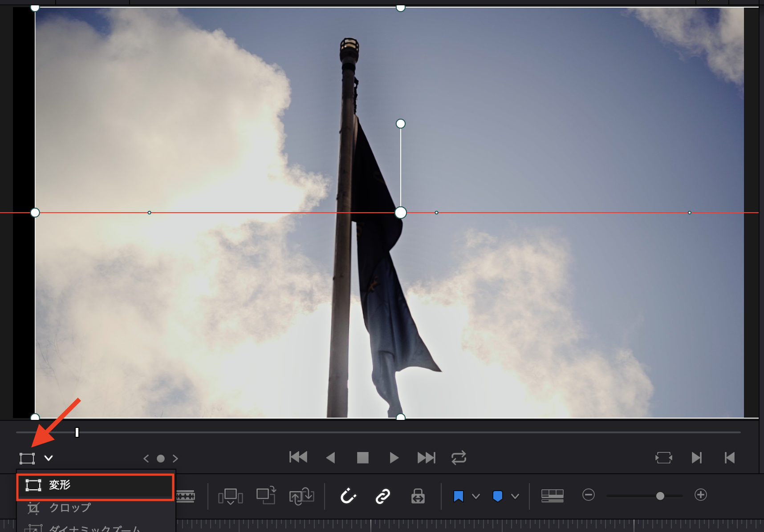Click the timeline zoom slider handle
This screenshot has height=532, width=764.
coord(660,496)
